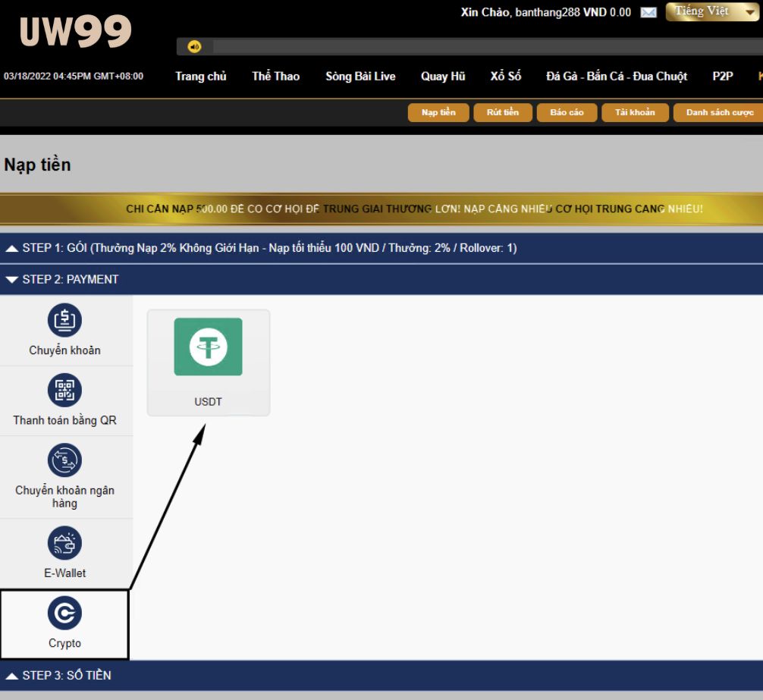Select the Chuyển khoản payment icon
Image resolution: width=763 pixels, height=700 pixels.
point(65,320)
